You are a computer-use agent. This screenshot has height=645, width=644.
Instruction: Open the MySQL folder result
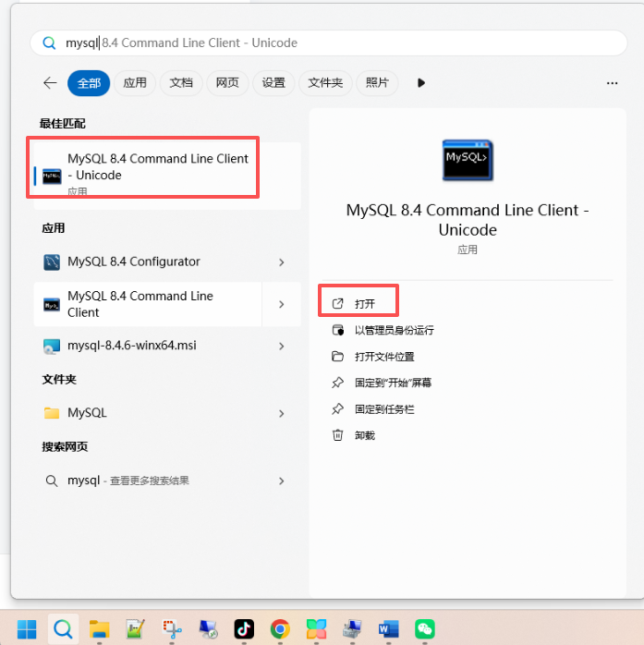[148, 412]
